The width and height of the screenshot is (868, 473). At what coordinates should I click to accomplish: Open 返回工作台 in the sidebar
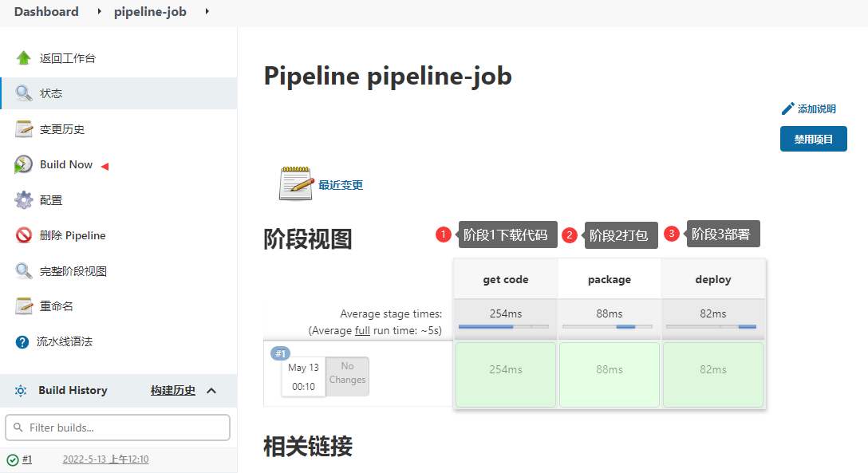pos(68,58)
